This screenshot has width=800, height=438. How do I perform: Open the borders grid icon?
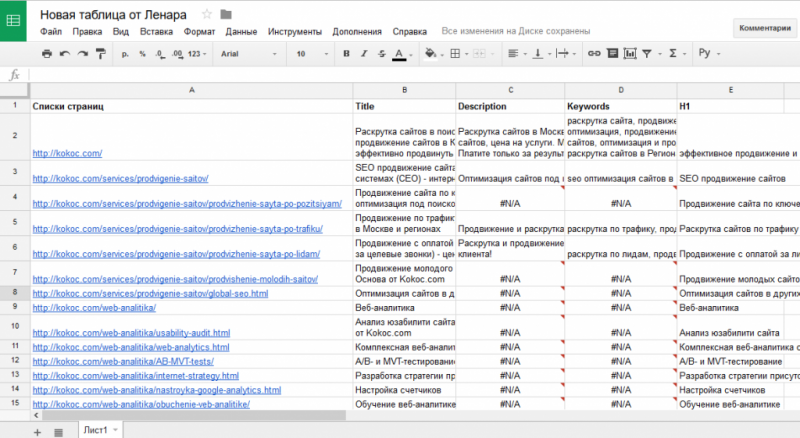pyautogui.click(x=455, y=53)
